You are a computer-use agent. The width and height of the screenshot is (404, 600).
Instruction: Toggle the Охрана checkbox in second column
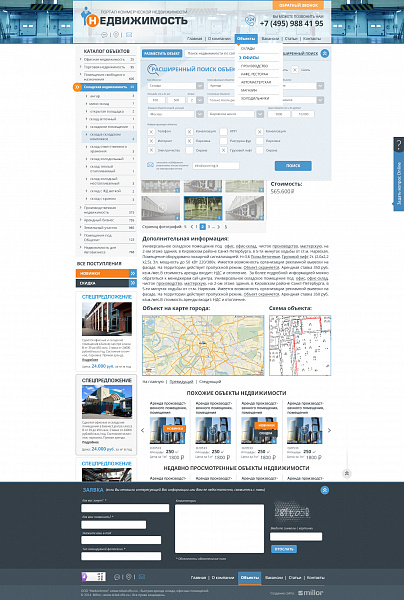(189, 150)
